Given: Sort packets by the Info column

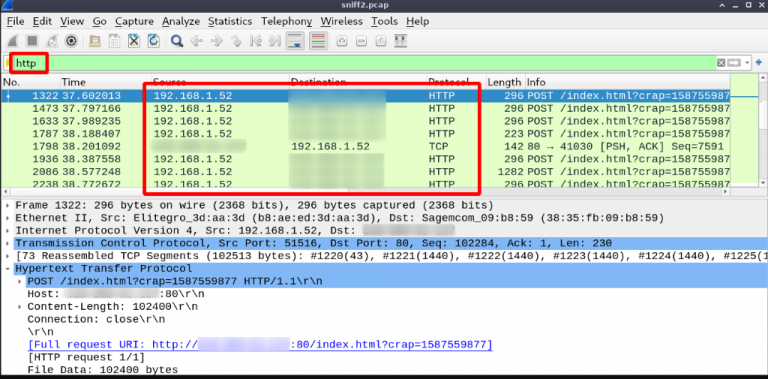Looking at the screenshot, I should coord(628,82).
